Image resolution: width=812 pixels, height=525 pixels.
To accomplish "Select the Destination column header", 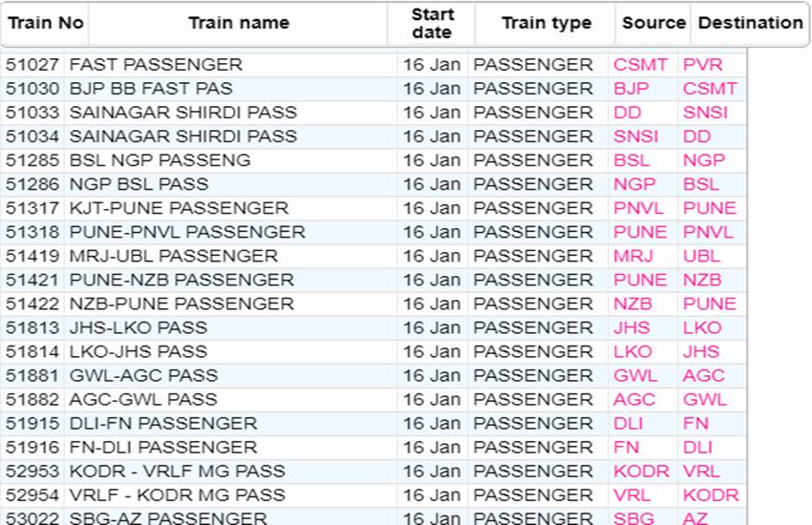I will click(750, 23).
